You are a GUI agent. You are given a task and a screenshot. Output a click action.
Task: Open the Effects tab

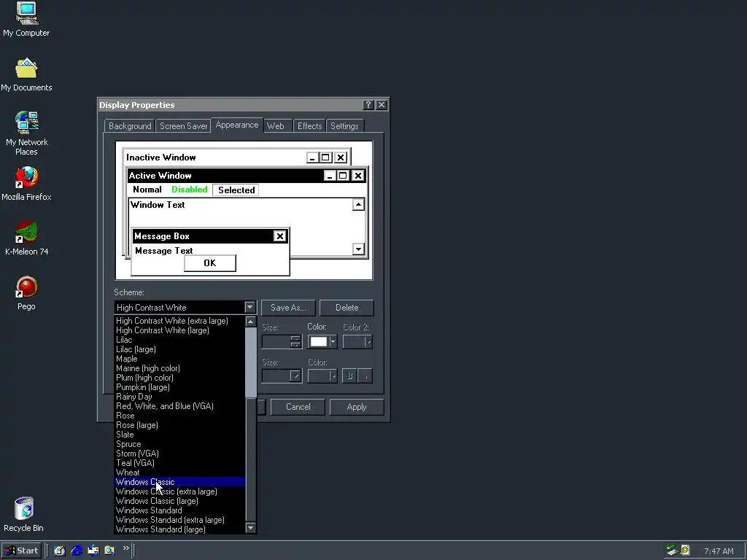pos(309,125)
